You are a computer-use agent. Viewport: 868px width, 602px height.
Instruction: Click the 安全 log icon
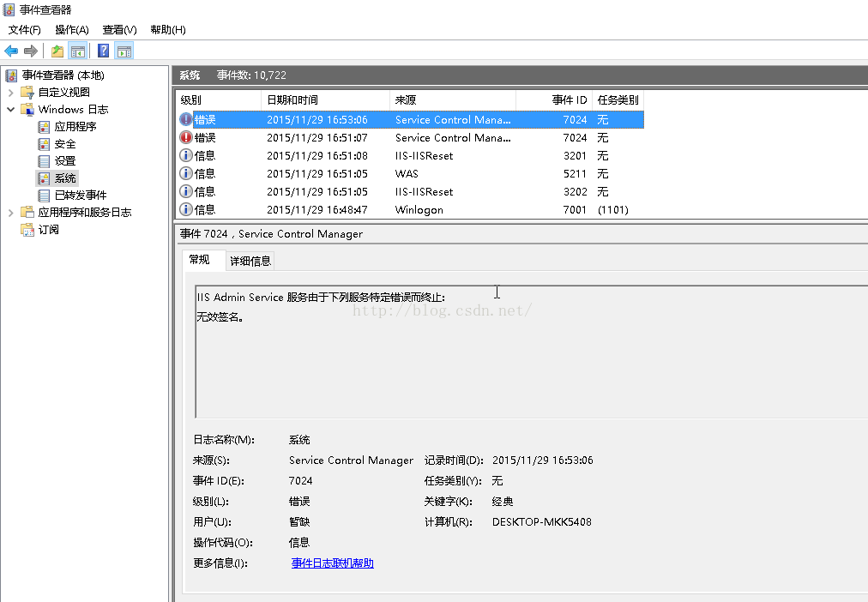44,144
